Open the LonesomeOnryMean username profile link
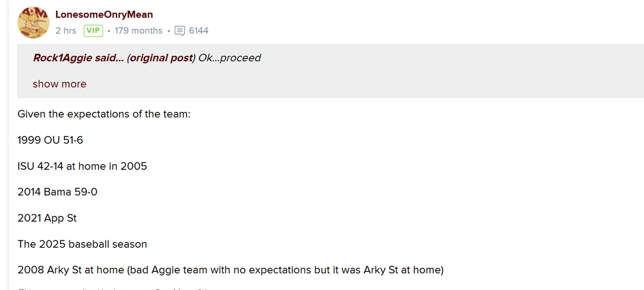This screenshot has width=644, height=290. 104,14
